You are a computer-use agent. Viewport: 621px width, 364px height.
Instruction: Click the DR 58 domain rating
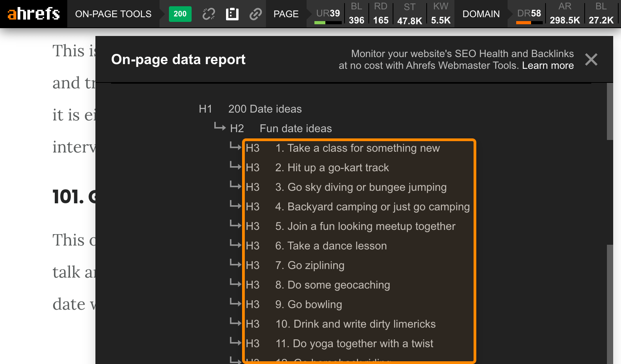[x=529, y=14]
